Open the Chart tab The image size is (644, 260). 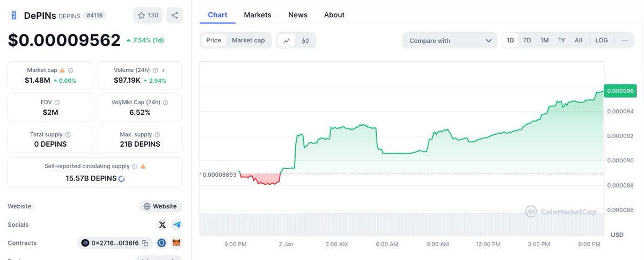tap(217, 15)
